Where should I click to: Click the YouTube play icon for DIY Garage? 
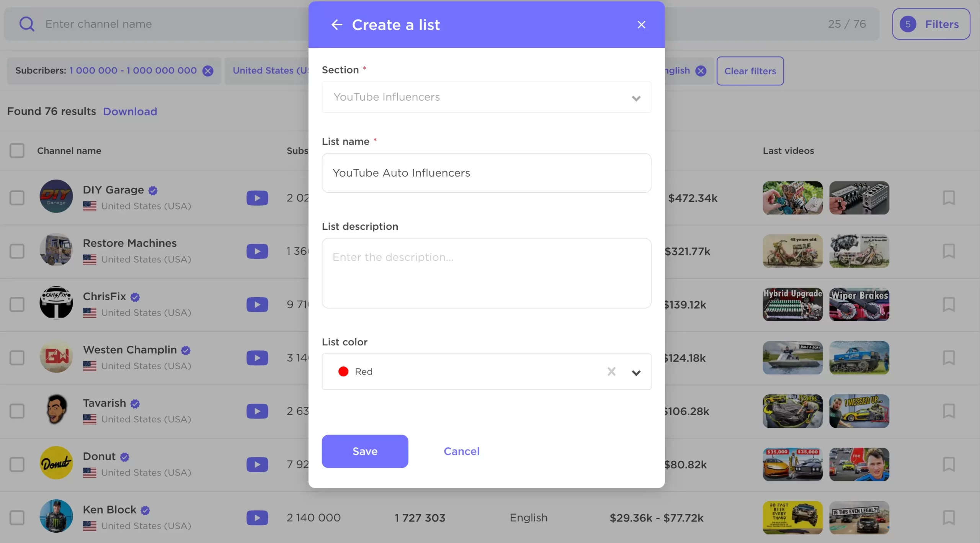[257, 198]
